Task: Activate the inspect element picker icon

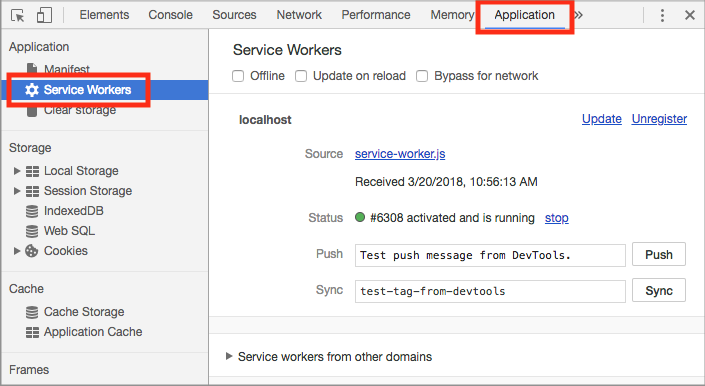Action: pos(18,15)
